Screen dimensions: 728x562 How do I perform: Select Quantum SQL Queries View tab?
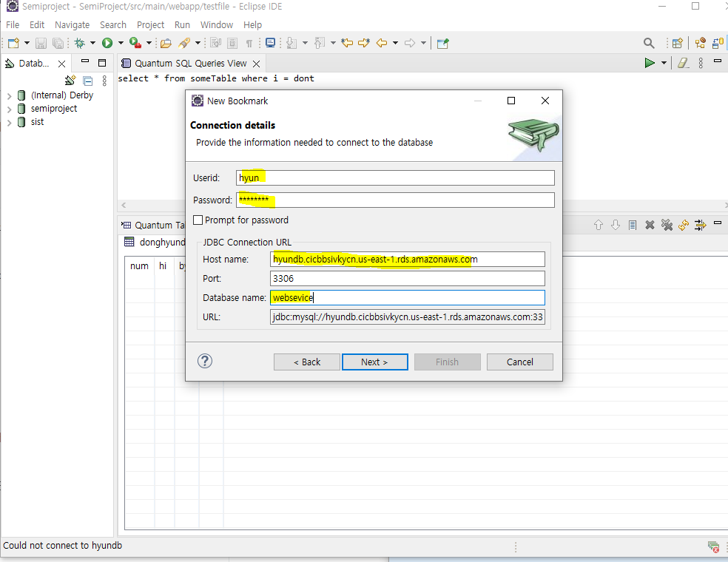190,63
